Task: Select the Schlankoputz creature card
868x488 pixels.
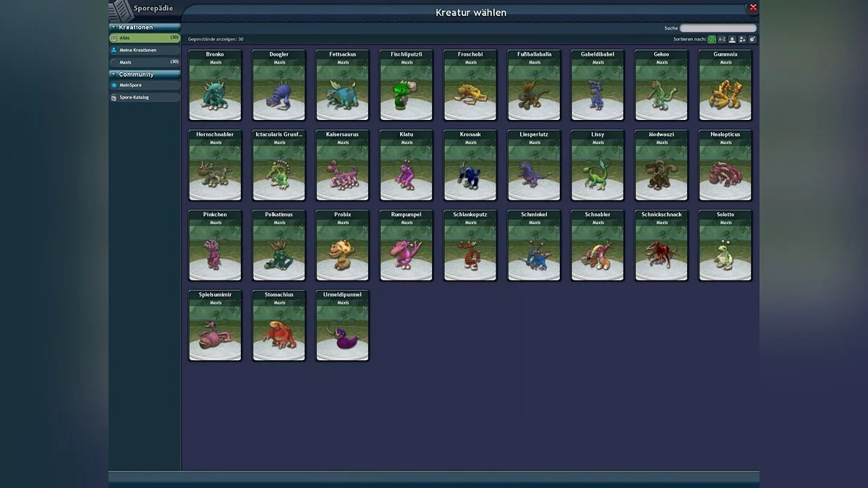Action: click(470, 246)
